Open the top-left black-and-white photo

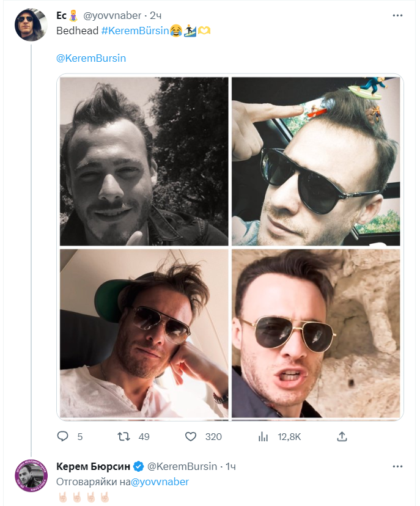[144, 161]
